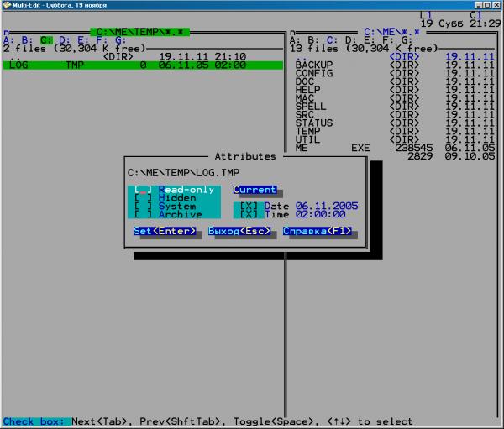Toggle the Read-only attribute checkbox
The width and height of the screenshot is (504, 429).
(x=142, y=190)
